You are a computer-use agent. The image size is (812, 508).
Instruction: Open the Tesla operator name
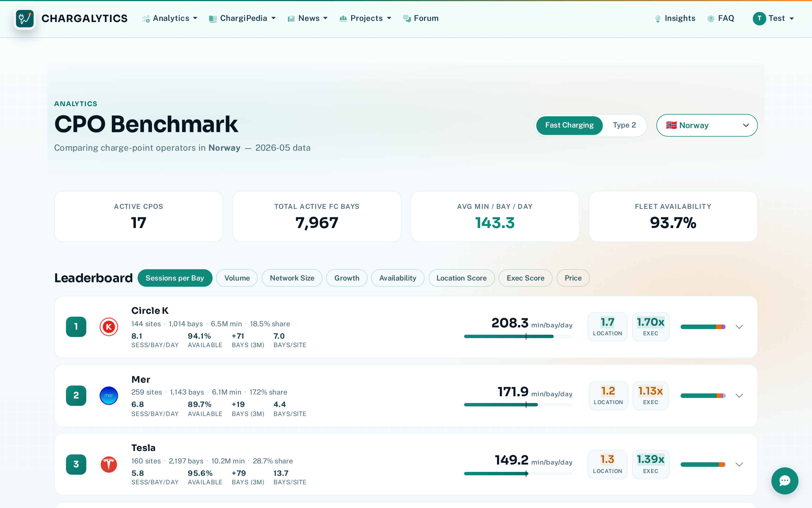click(144, 448)
